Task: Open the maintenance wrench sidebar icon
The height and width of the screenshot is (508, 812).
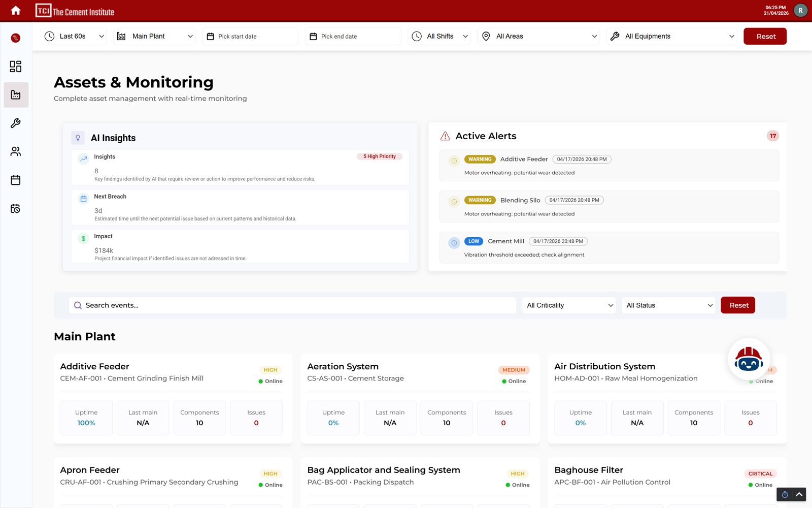Action: [x=16, y=123]
